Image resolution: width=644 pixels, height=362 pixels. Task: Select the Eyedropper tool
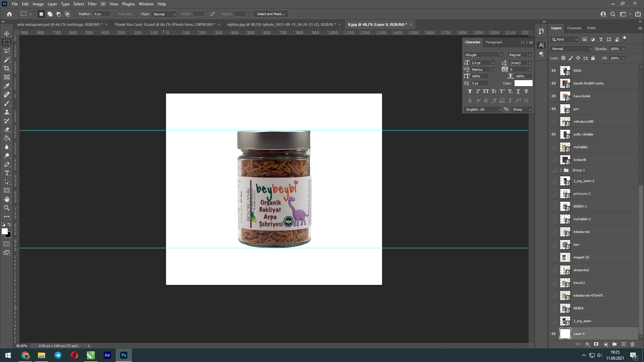tap(7, 86)
